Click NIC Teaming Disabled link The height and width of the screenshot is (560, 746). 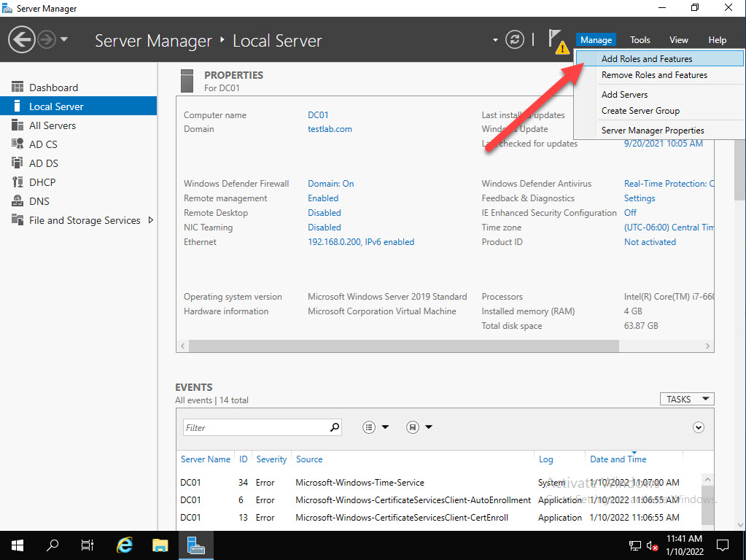[325, 227]
